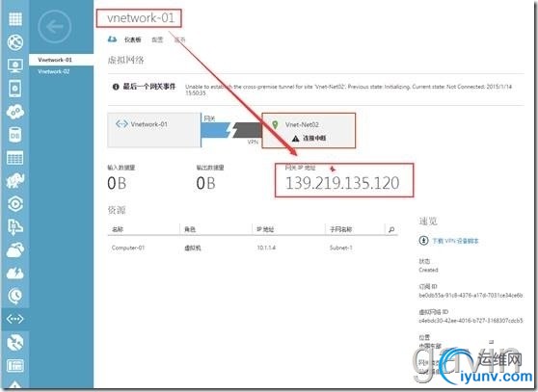Open Web Sites globe icon in sidebar

(x=15, y=42)
